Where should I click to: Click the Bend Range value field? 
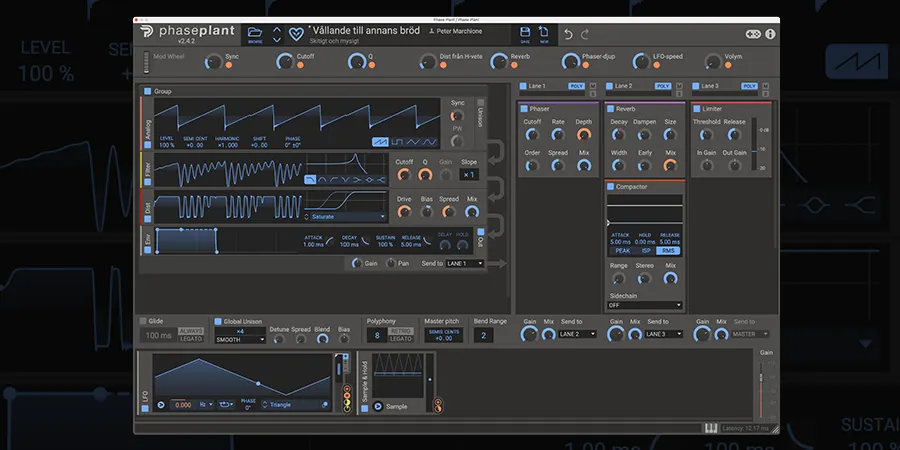(x=483, y=335)
